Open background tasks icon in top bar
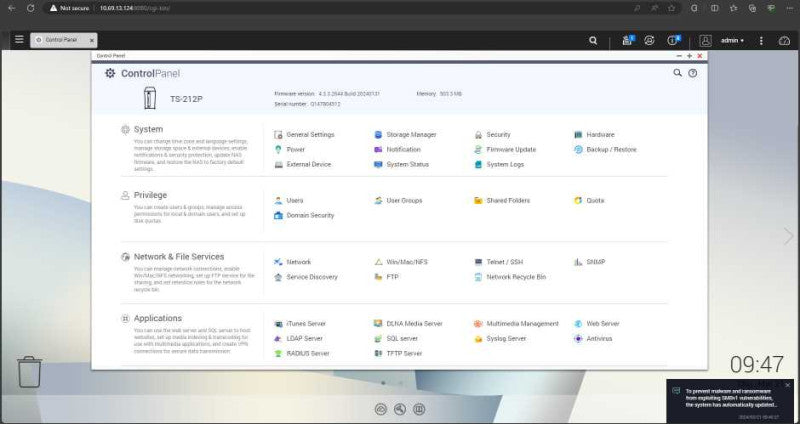The height and width of the screenshot is (424, 800). pyautogui.click(x=628, y=40)
